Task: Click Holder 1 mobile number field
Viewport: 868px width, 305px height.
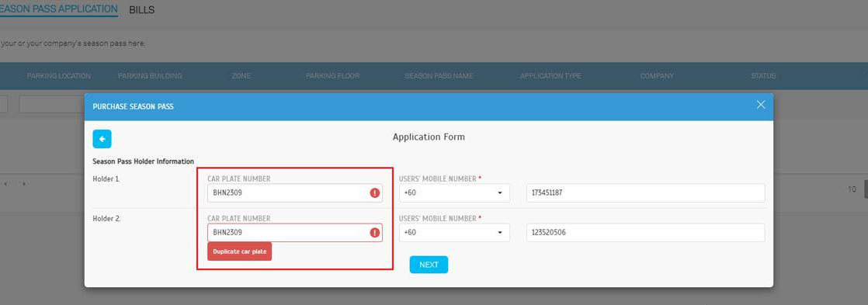Action: coord(645,193)
